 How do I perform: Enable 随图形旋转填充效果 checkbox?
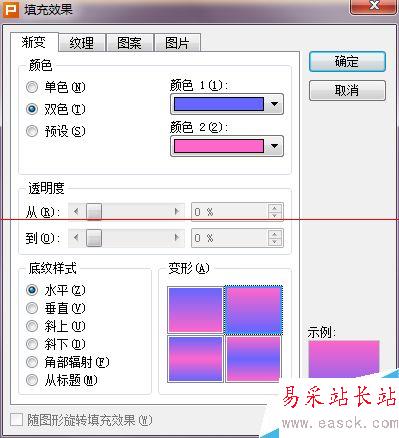pyautogui.click(x=16, y=420)
